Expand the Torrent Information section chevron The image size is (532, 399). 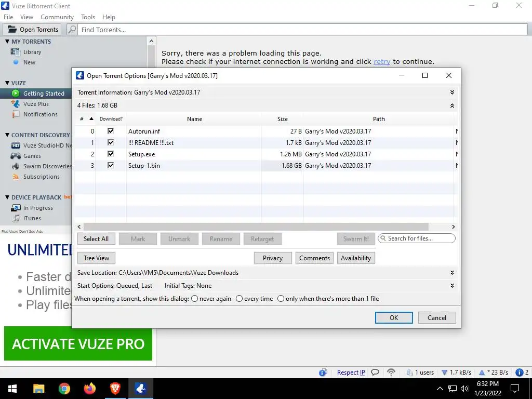tap(452, 92)
